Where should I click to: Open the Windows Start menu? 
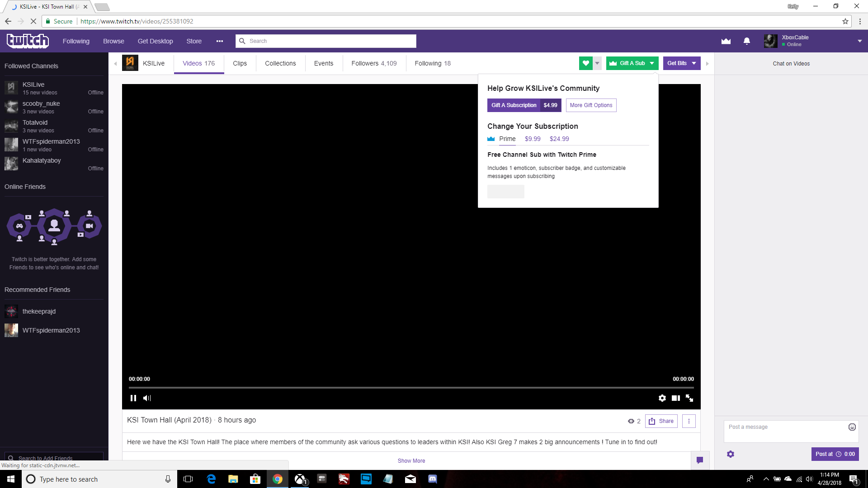tap(11, 479)
